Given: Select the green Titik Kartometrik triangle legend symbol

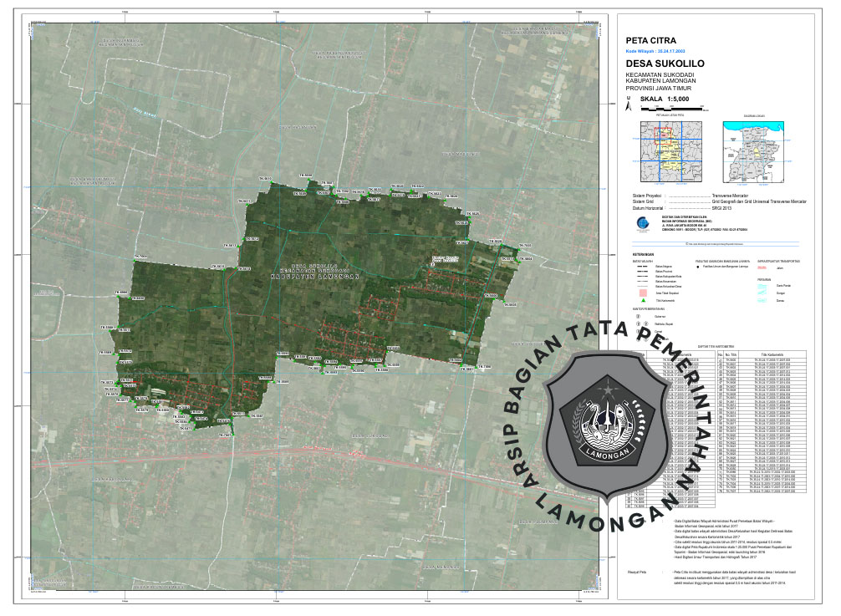Looking at the screenshot, I should pos(643,298).
